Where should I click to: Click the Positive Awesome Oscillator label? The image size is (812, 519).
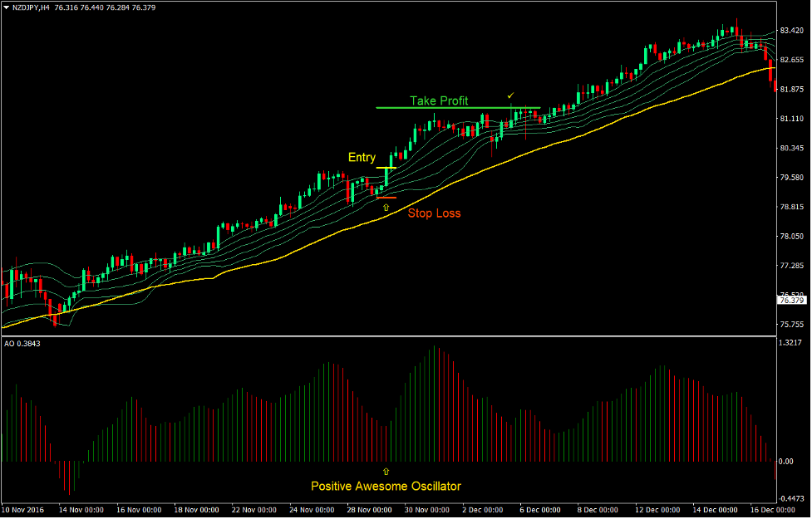tap(386, 486)
